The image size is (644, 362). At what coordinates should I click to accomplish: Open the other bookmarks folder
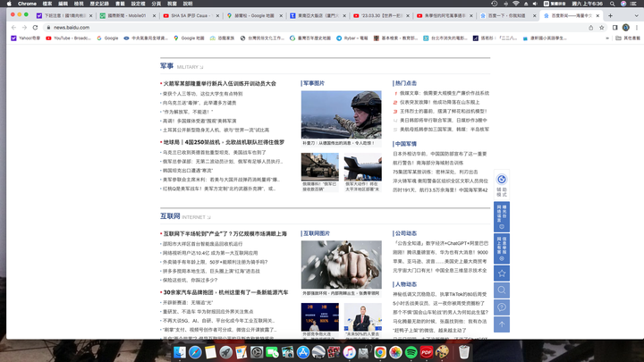tap(628, 38)
